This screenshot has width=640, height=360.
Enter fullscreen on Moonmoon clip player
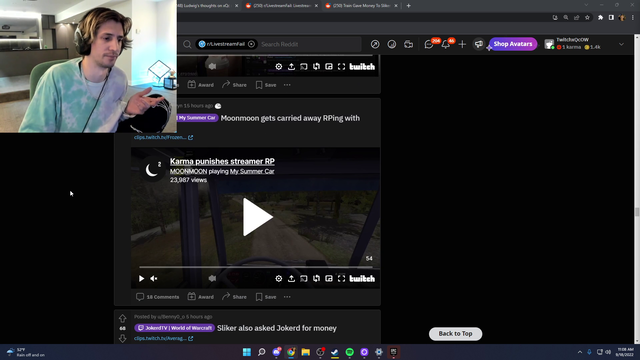click(342, 278)
